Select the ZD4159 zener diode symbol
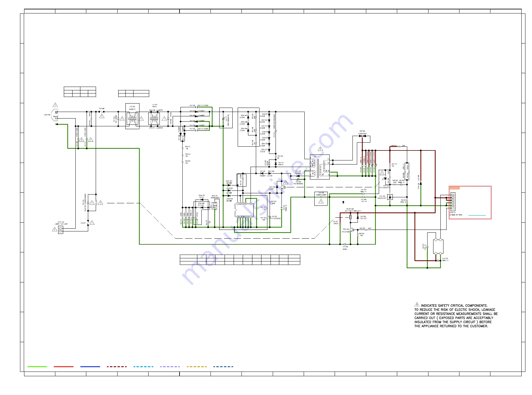The width and height of the screenshot is (532, 395). click(x=421, y=183)
